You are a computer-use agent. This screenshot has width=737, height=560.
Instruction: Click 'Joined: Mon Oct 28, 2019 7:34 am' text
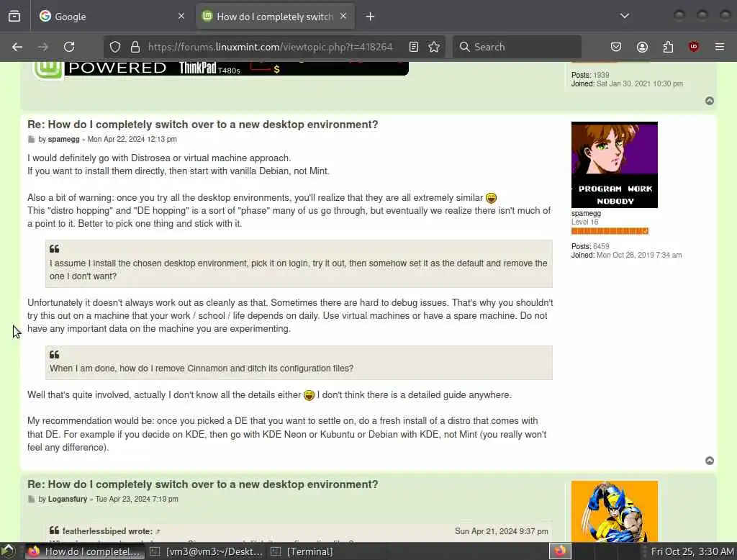627,256
